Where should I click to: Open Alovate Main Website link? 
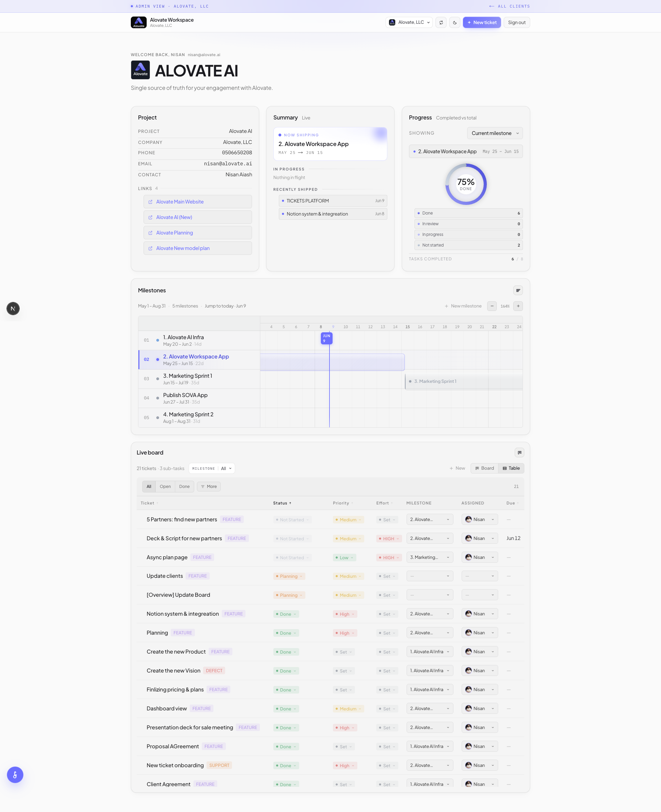(x=198, y=202)
